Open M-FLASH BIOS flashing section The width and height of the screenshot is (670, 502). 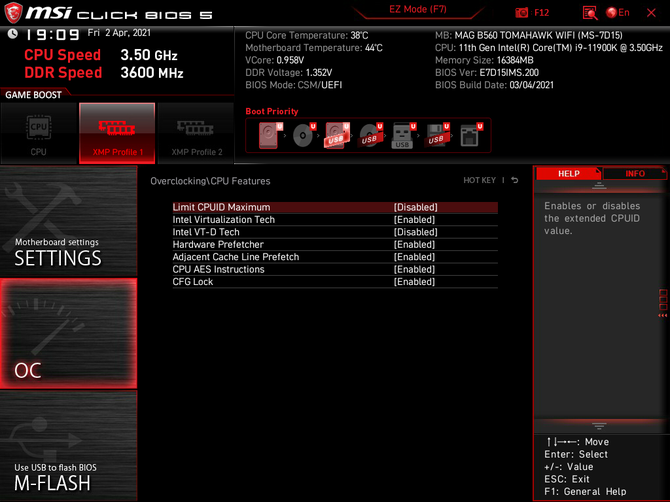click(68, 446)
